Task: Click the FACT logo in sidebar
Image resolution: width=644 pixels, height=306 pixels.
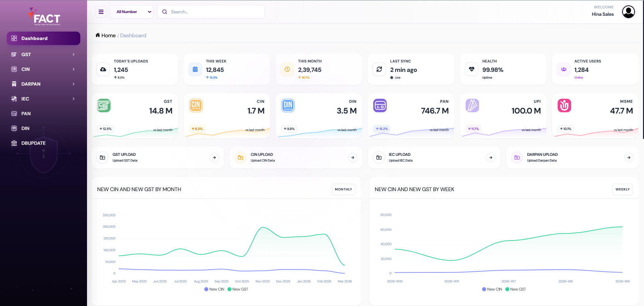Action: (x=44, y=16)
